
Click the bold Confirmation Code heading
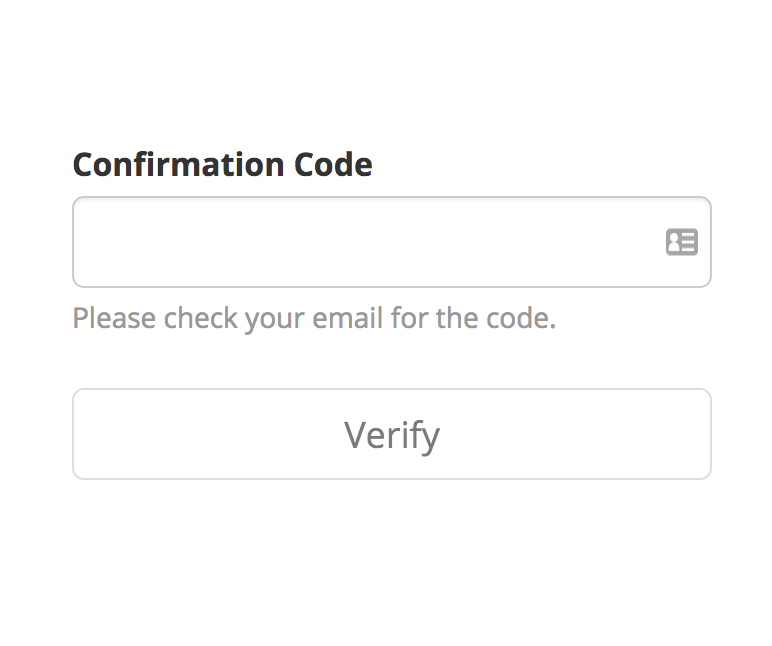[x=223, y=164]
